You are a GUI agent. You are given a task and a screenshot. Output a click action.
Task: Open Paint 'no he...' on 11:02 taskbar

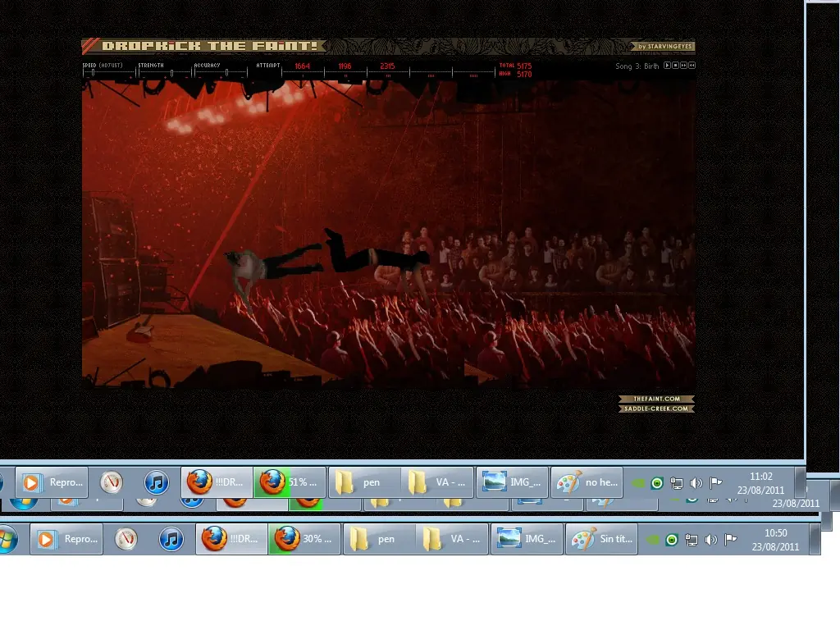[587, 482]
